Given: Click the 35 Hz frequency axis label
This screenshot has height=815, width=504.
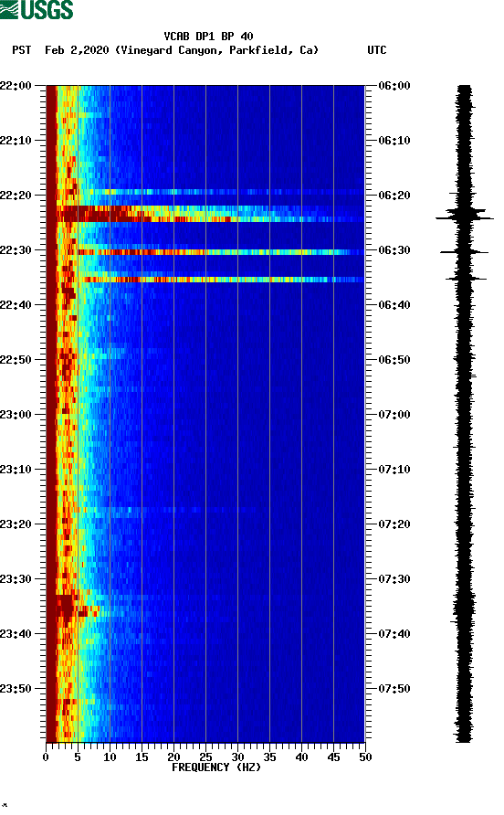Looking at the screenshot, I should [x=269, y=757].
